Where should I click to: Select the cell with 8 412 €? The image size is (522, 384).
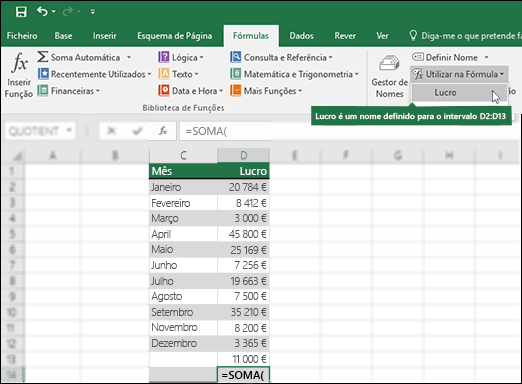click(243, 203)
